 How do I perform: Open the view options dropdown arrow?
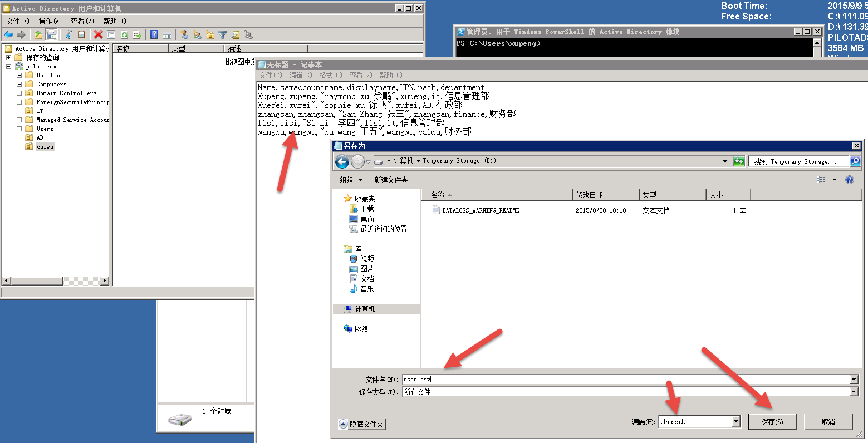pyautogui.click(x=835, y=179)
